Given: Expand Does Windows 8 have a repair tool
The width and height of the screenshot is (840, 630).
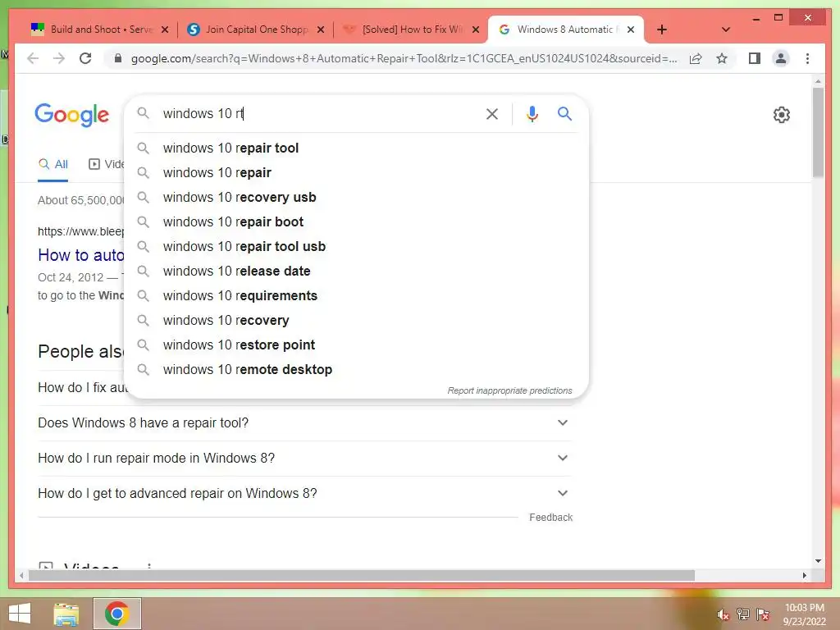Looking at the screenshot, I should coord(304,422).
